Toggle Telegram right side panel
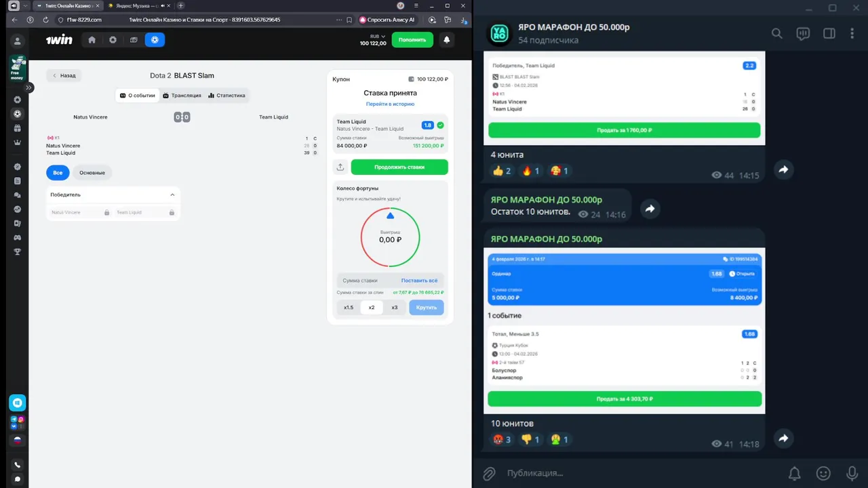Screen dimensions: 868x488 (x=829, y=33)
